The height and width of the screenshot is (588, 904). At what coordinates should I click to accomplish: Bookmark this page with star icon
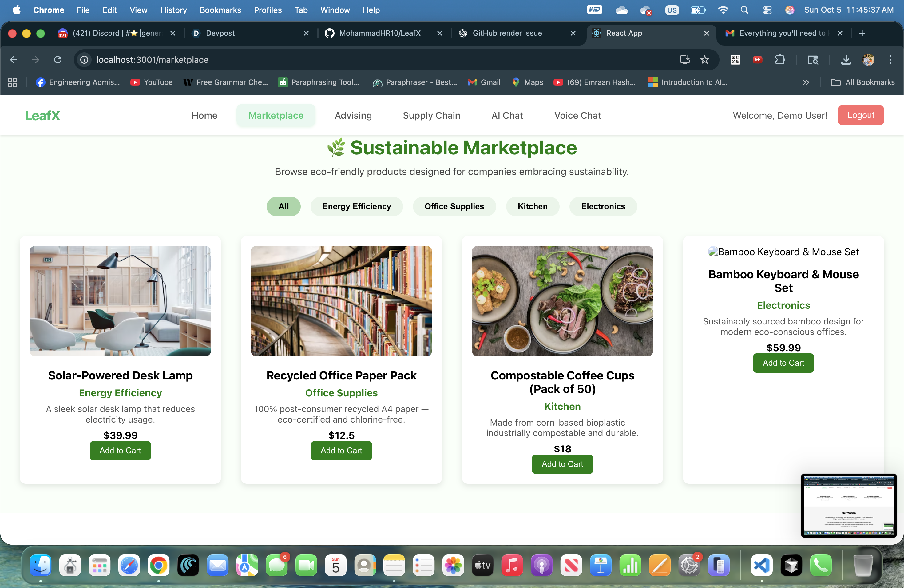point(704,60)
